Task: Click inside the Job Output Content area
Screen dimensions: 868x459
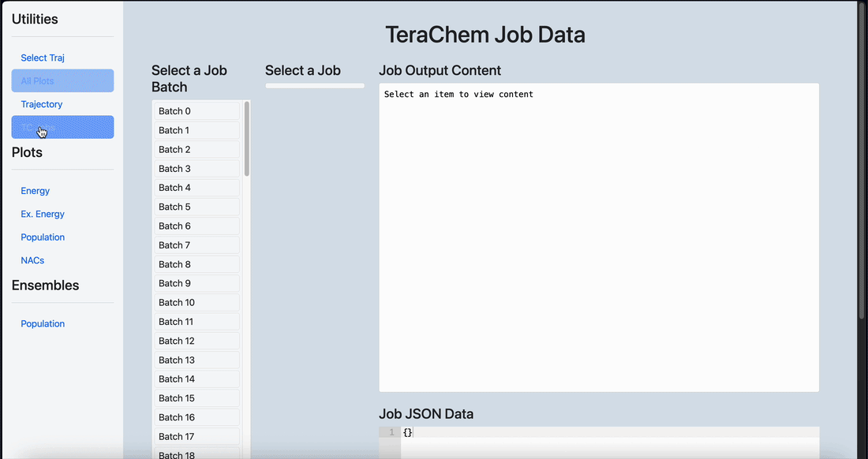Action: click(599, 238)
